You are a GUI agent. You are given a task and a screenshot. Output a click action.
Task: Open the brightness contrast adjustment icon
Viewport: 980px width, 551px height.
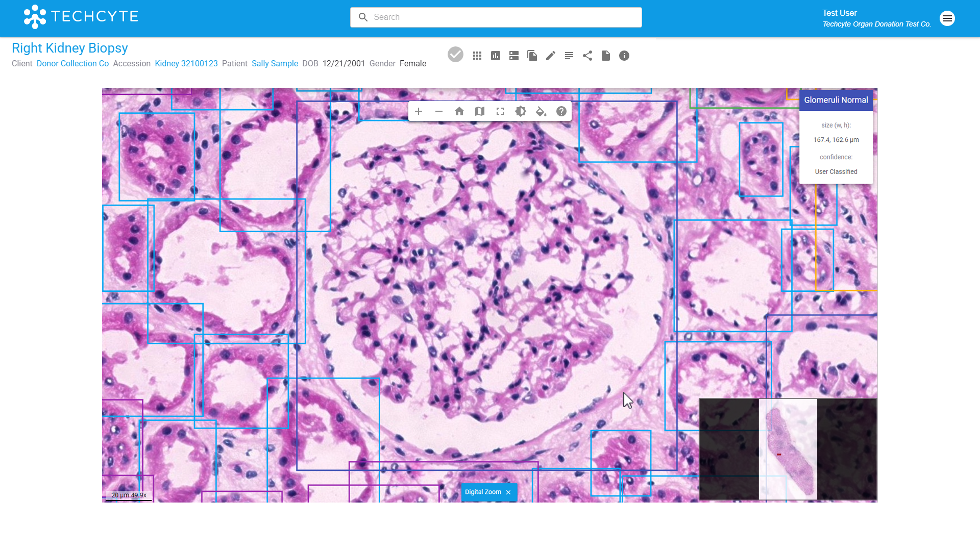(521, 111)
